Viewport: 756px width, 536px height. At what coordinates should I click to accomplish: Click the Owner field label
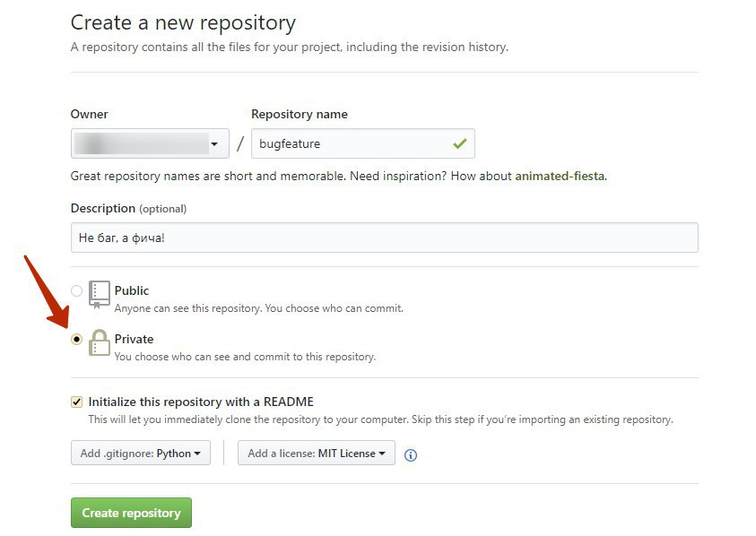pyautogui.click(x=89, y=114)
